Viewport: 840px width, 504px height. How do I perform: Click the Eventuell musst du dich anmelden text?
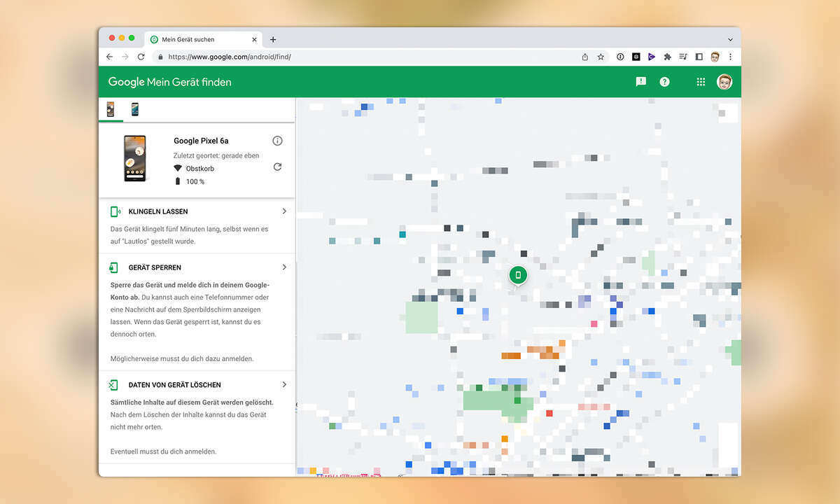pos(163,451)
